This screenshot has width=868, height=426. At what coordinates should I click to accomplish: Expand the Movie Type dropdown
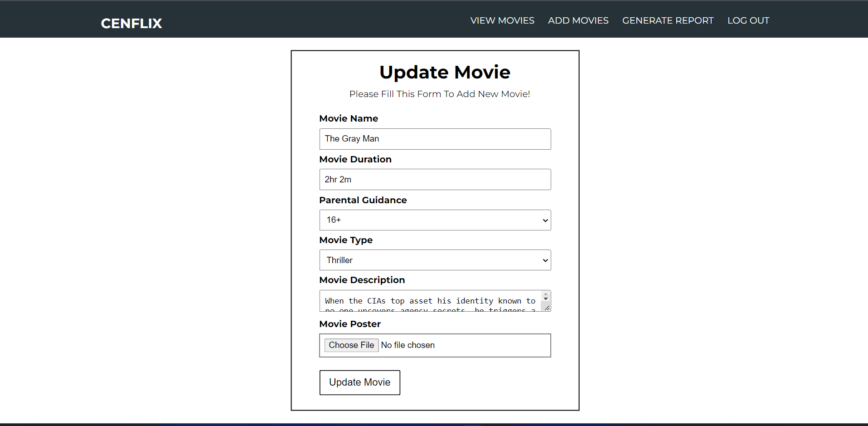pos(434,260)
